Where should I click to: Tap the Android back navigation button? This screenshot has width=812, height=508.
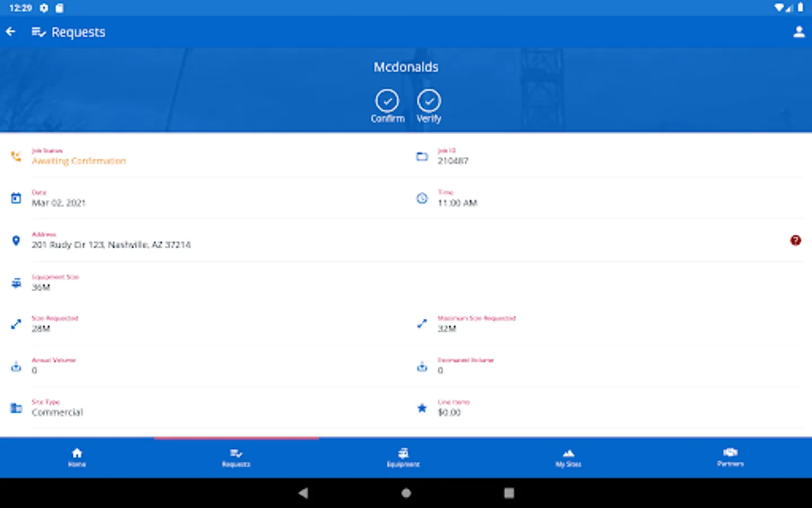(303, 493)
